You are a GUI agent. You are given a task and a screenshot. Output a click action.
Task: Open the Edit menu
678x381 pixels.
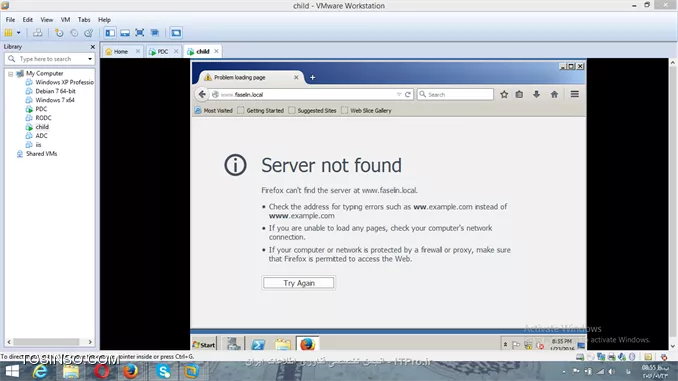point(28,19)
